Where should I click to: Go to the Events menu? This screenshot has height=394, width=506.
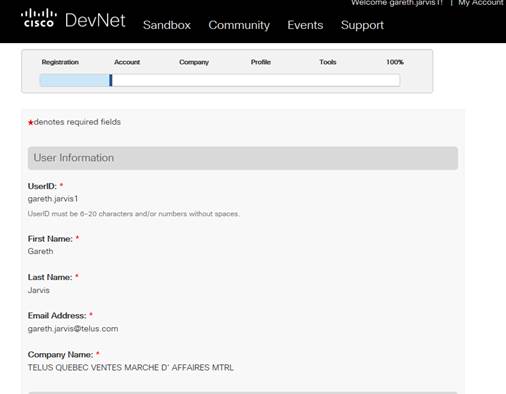[x=305, y=25]
